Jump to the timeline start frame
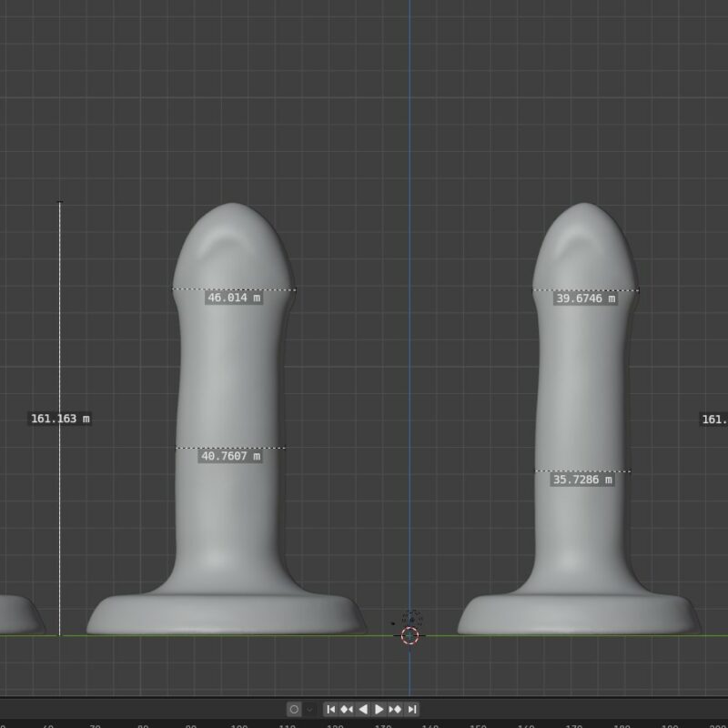Screen dimensions: 728x728 point(331,709)
